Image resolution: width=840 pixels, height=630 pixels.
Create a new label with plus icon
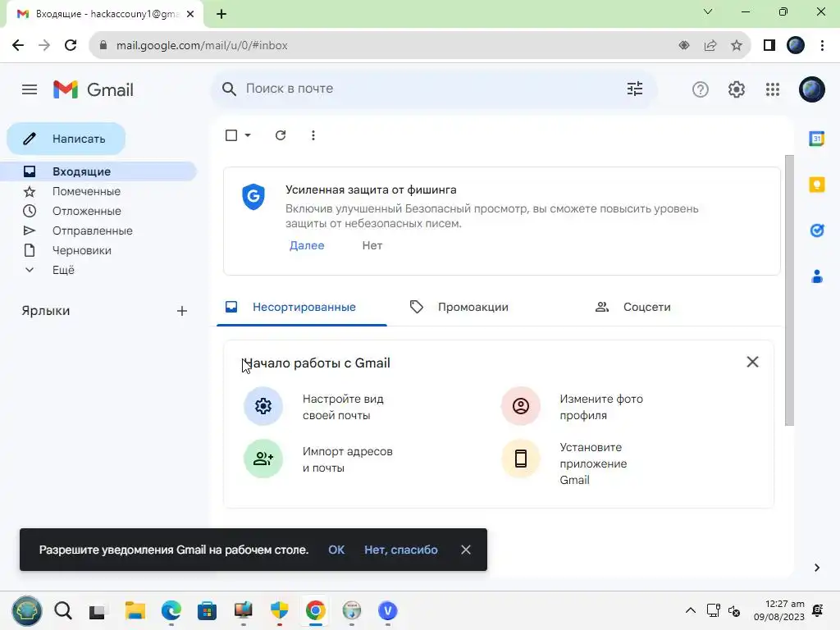(181, 311)
